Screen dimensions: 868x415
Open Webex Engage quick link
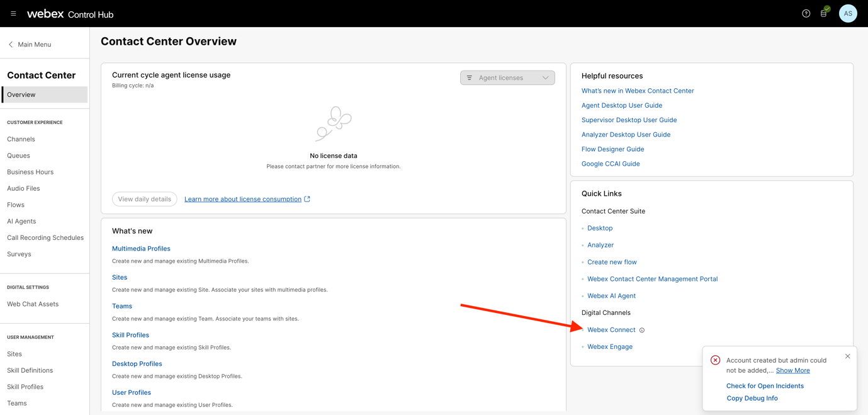pos(609,347)
